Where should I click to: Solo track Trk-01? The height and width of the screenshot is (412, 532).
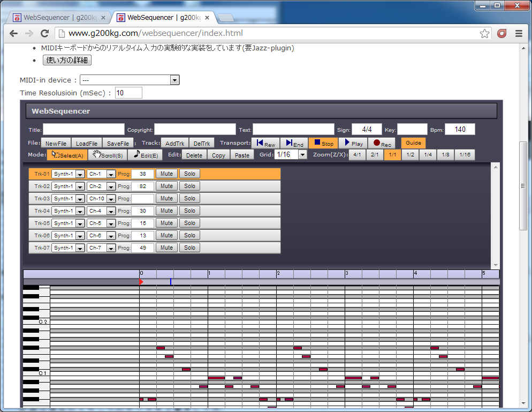[x=189, y=174]
